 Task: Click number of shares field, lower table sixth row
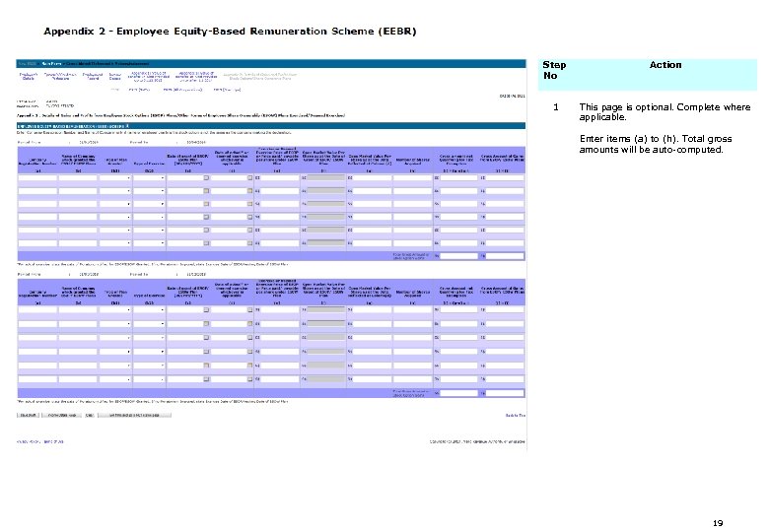pos(412,379)
